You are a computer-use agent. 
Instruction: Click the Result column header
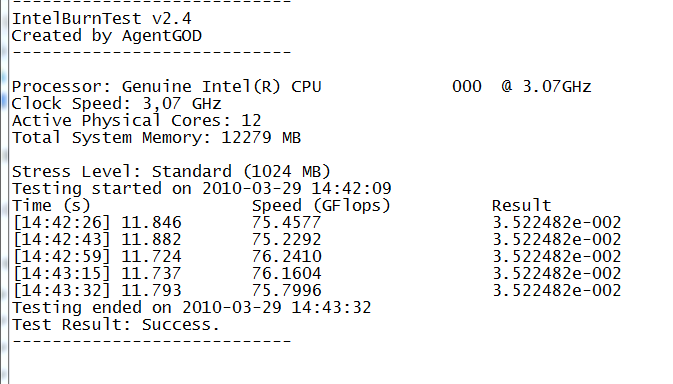point(521,206)
